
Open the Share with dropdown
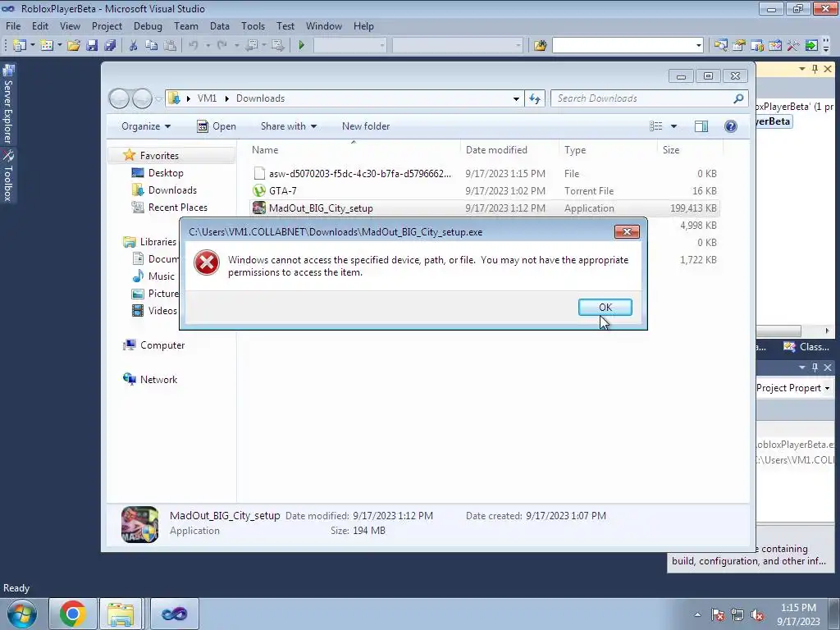tap(288, 126)
